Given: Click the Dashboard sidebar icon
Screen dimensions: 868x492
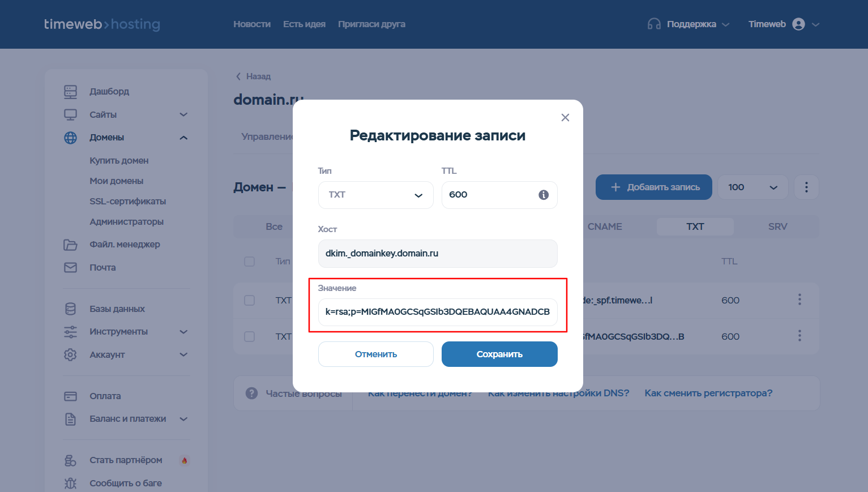Looking at the screenshot, I should point(70,92).
